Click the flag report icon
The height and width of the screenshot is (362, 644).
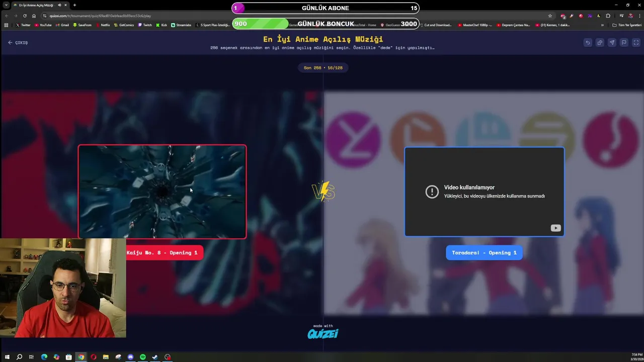pos(624,43)
